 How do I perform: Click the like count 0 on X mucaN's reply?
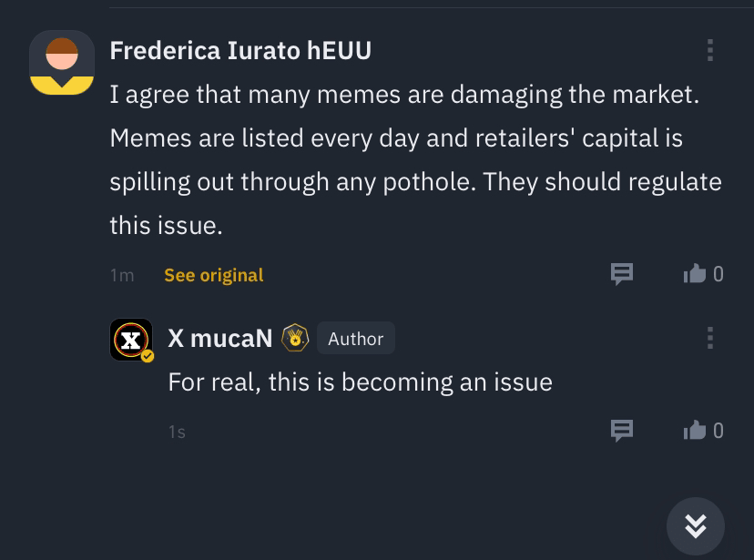click(718, 430)
